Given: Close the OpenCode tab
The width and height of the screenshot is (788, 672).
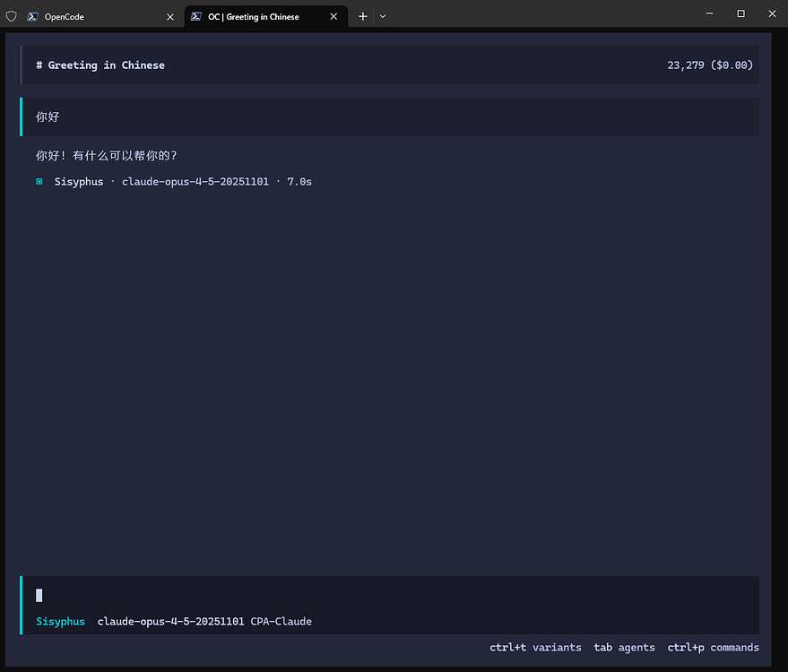Looking at the screenshot, I should coord(169,17).
